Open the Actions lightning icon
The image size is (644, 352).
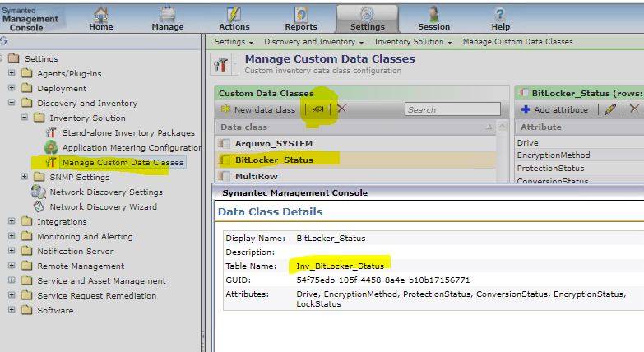click(234, 14)
